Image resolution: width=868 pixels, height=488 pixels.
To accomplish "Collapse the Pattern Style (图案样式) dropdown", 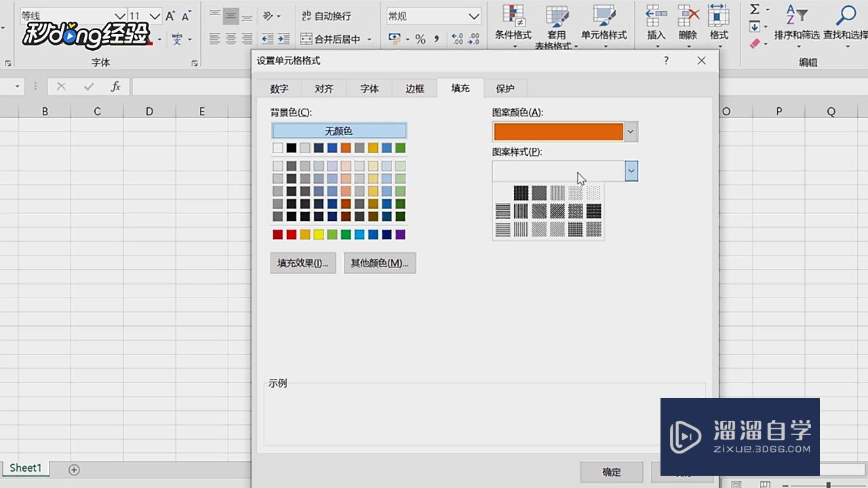I will coord(631,171).
